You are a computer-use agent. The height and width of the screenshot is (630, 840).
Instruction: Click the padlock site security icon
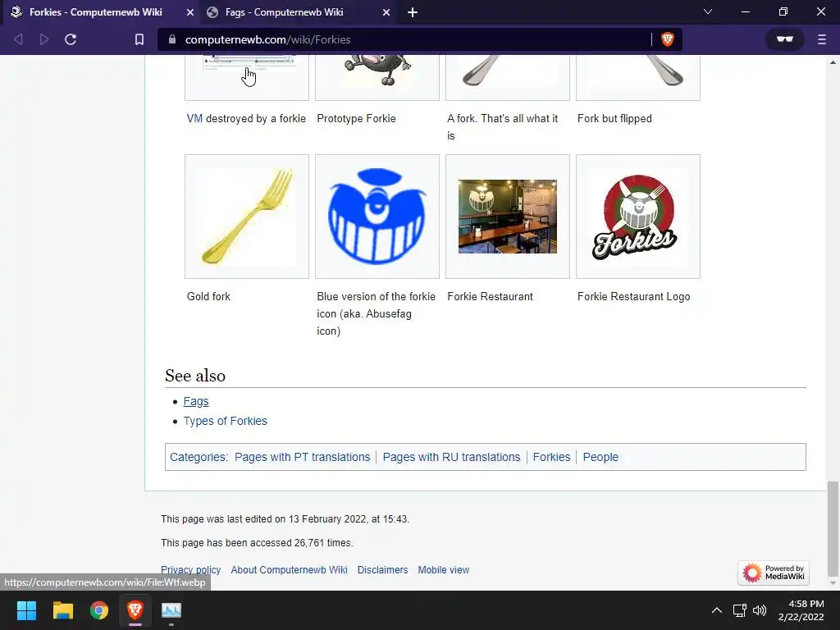point(172,39)
